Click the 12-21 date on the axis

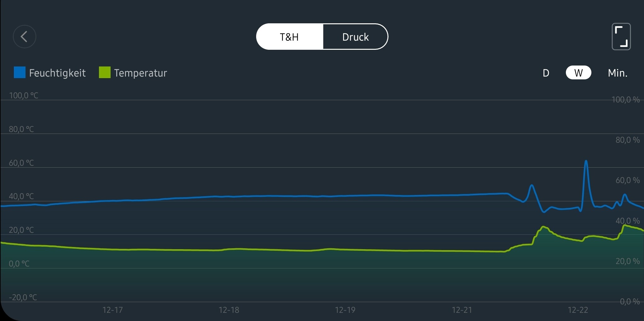click(x=462, y=310)
